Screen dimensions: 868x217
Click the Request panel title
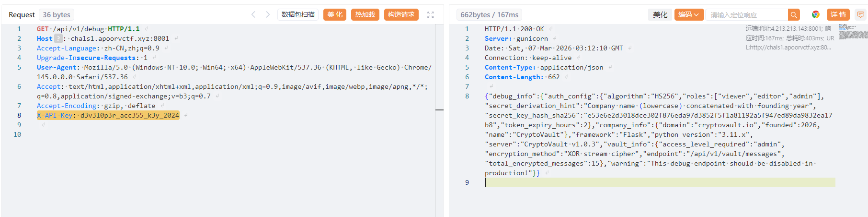pos(22,15)
